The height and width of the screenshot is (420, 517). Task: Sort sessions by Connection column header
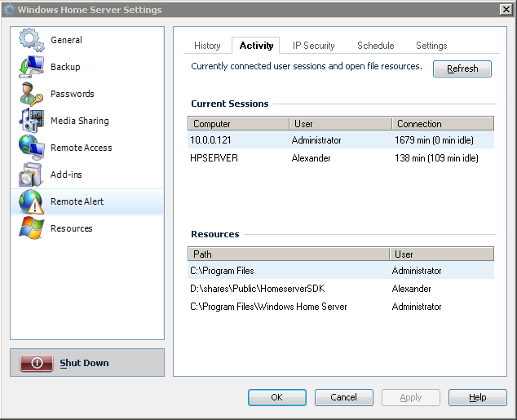[443, 124]
